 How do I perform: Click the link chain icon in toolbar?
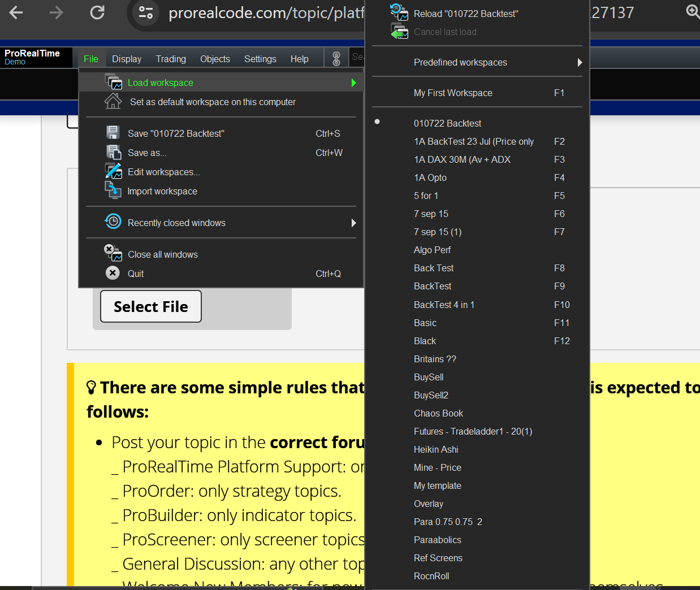pyautogui.click(x=336, y=58)
